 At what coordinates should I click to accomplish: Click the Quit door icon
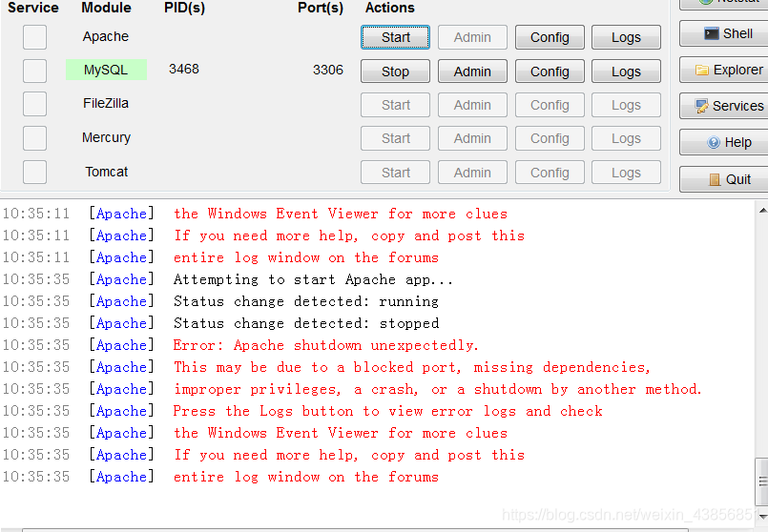tap(715, 179)
